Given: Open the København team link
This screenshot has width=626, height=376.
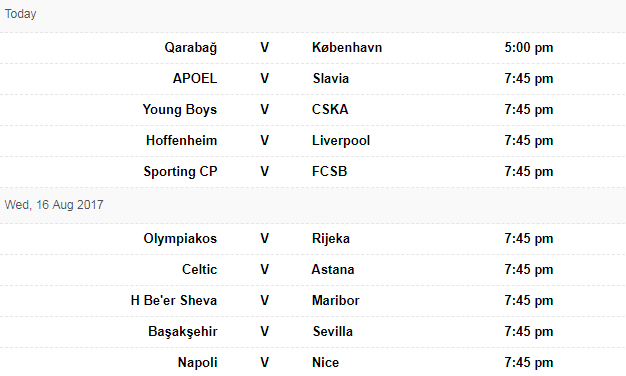Looking at the screenshot, I should pyautogui.click(x=347, y=47).
